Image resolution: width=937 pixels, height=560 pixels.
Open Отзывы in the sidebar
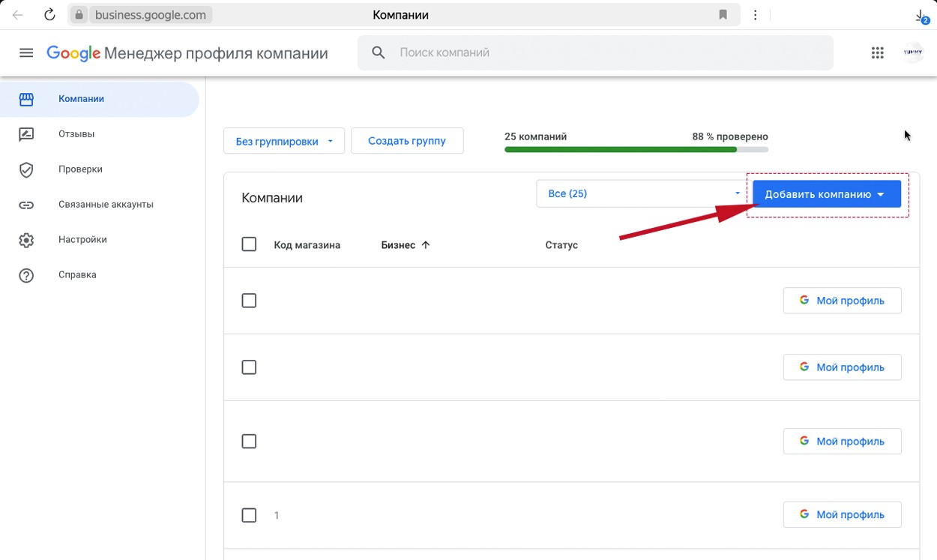tap(99, 134)
